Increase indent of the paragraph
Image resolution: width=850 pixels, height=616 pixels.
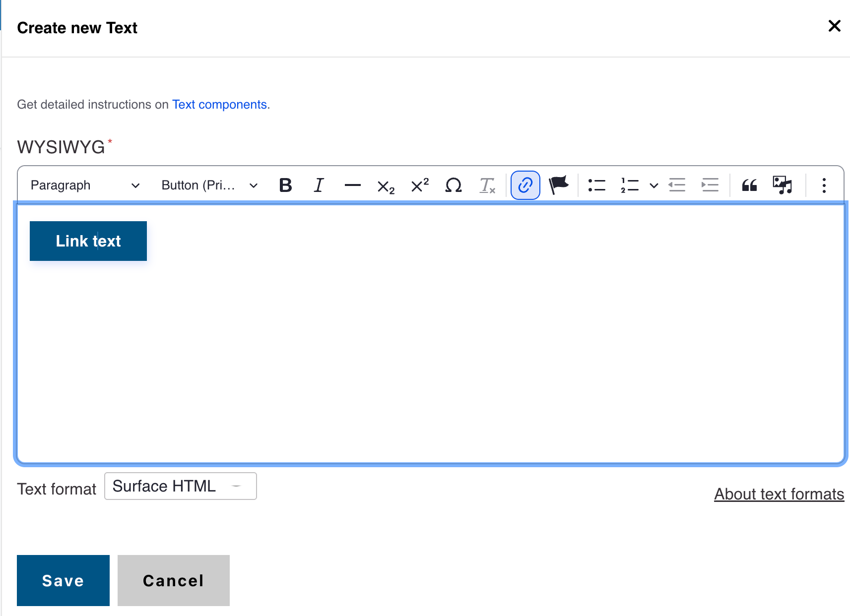710,185
